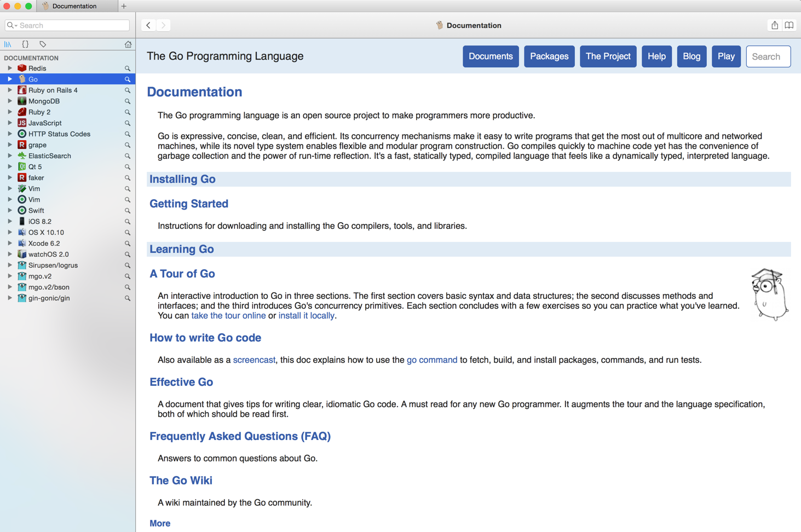
Task: Open the Effective Go link
Action: click(181, 382)
